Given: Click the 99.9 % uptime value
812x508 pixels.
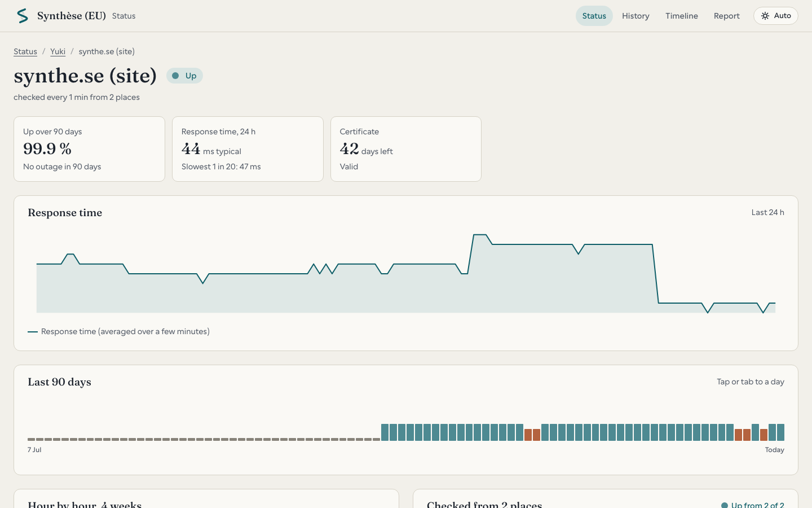Looking at the screenshot, I should tap(47, 148).
